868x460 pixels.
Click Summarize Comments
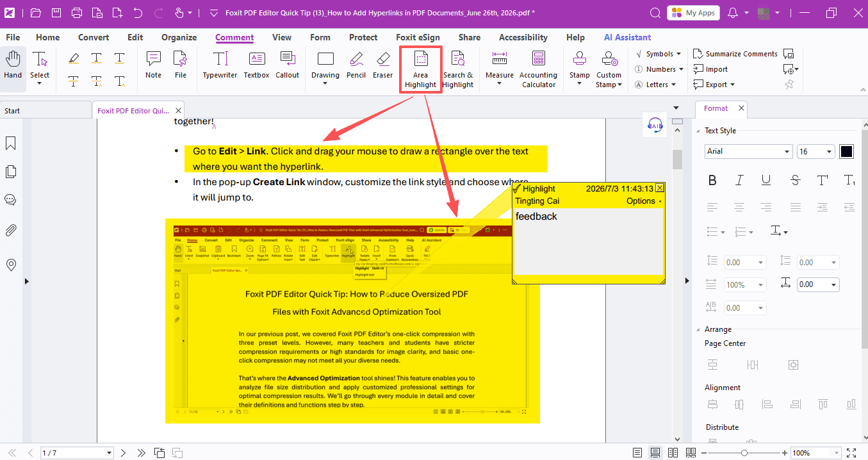735,54
